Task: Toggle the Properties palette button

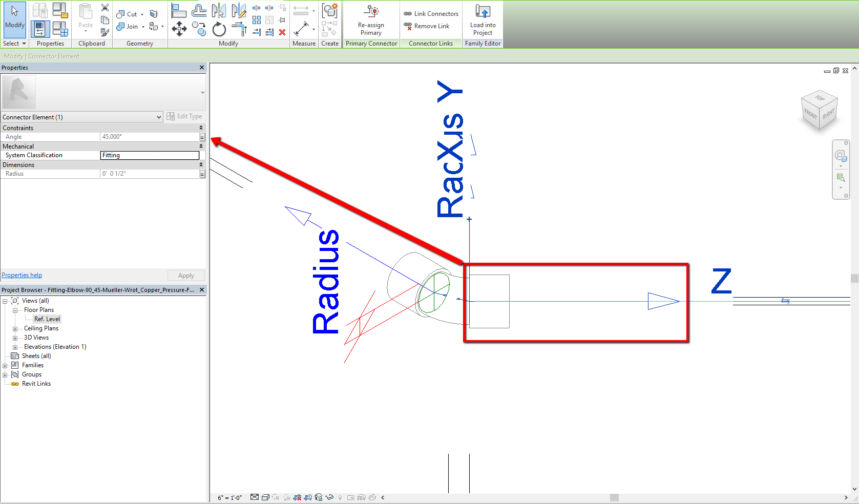Action: pyautogui.click(x=40, y=29)
